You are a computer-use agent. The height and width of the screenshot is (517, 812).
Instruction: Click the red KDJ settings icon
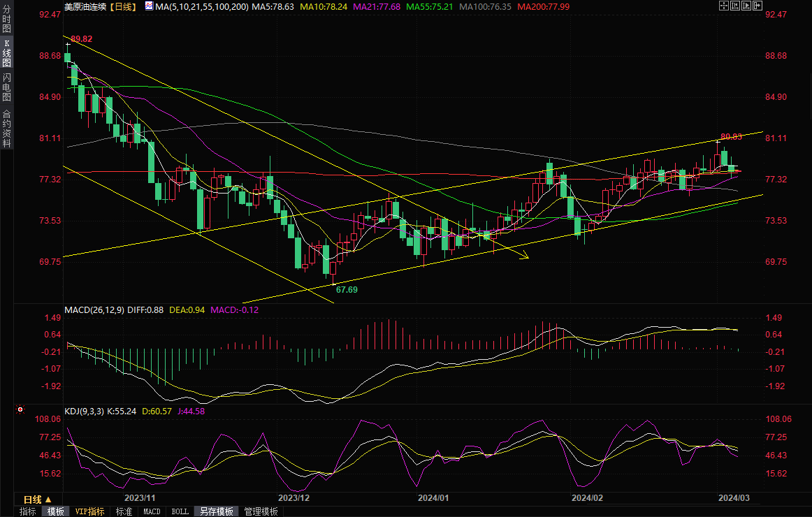[20, 410]
